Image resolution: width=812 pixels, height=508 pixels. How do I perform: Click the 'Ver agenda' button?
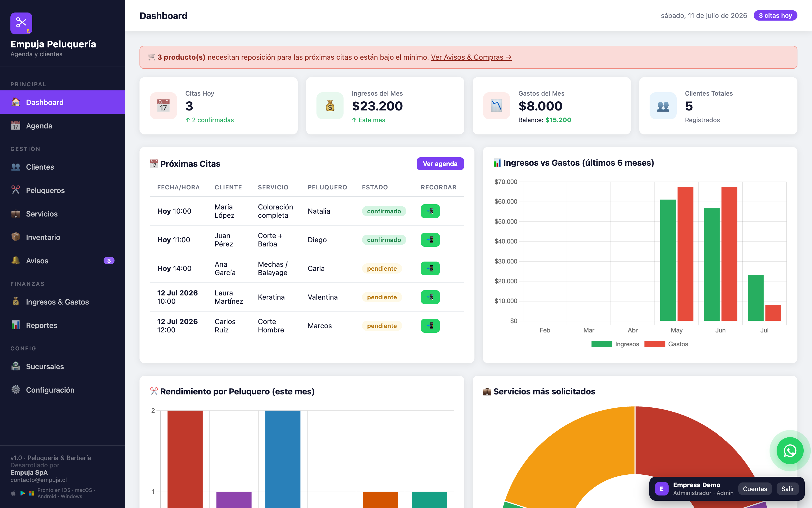(x=440, y=164)
